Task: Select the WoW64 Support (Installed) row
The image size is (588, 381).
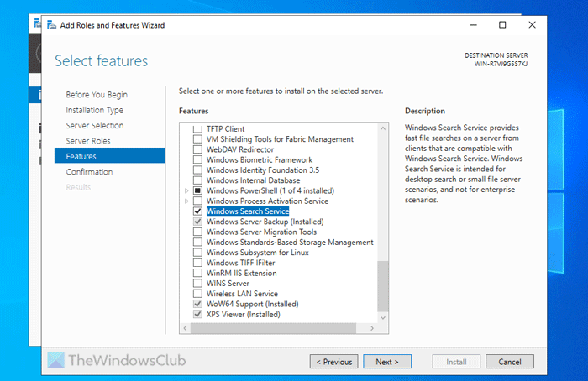Action: (252, 304)
